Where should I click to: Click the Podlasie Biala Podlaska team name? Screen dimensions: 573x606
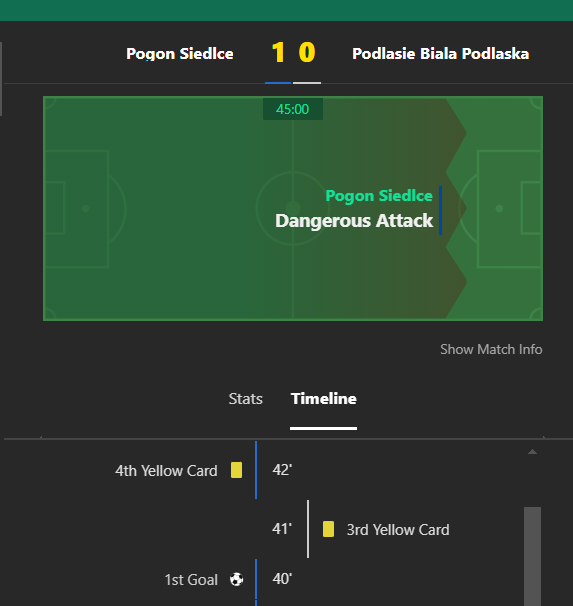[440, 54]
